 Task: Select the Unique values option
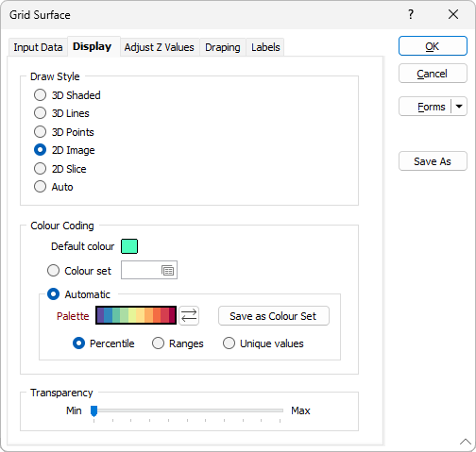click(263, 343)
